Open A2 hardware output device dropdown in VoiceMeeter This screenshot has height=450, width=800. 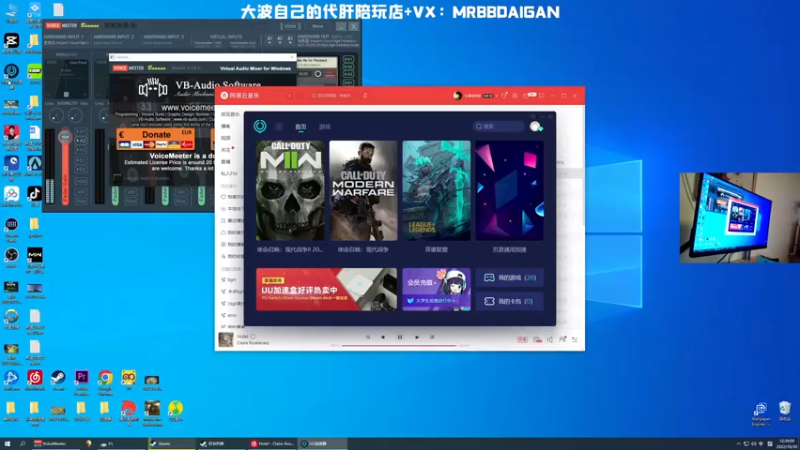(x=280, y=39)
